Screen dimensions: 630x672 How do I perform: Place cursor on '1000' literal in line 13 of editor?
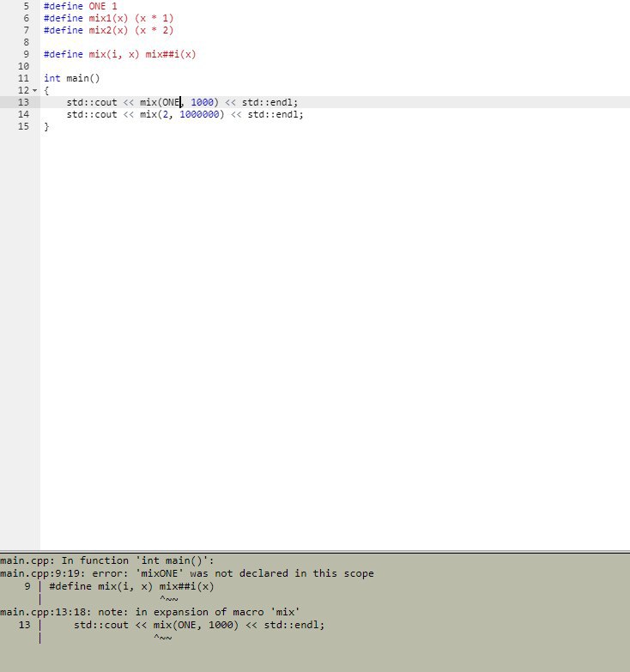coord(202,102)
